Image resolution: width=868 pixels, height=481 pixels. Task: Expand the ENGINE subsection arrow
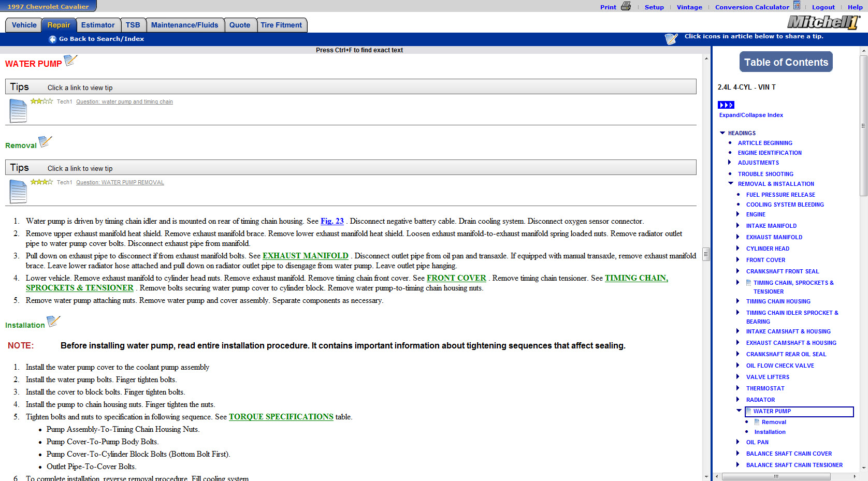[x=738, y=214]
